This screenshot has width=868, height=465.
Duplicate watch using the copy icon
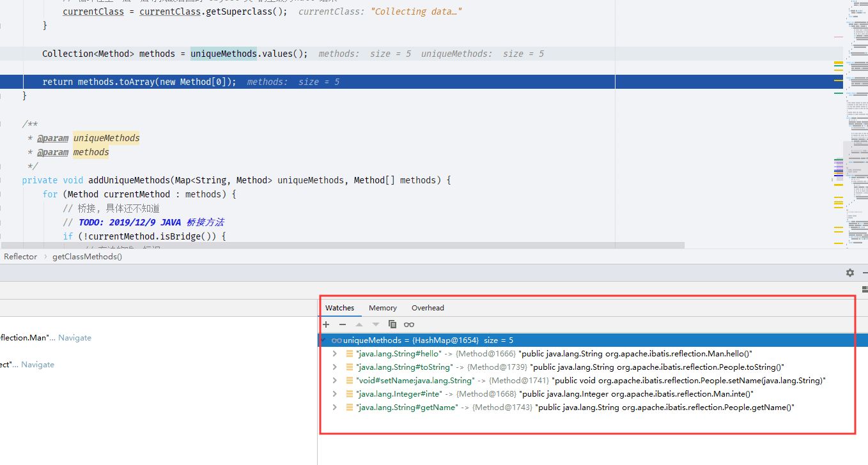coord(392,324)
